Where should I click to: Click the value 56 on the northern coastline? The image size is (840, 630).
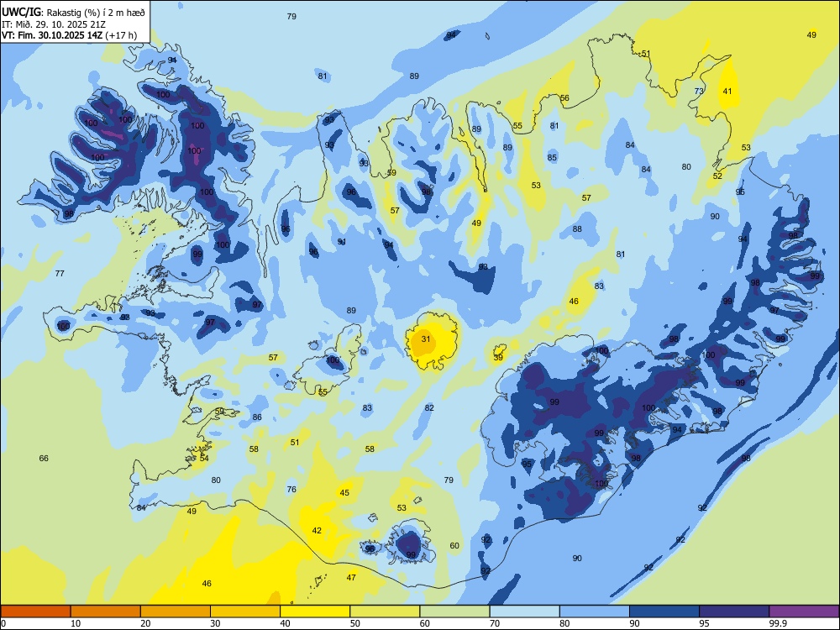(x=564, y=98)
